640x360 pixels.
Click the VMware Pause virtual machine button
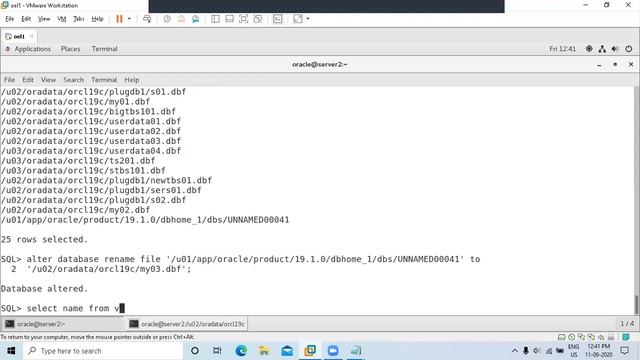point(119,19)
